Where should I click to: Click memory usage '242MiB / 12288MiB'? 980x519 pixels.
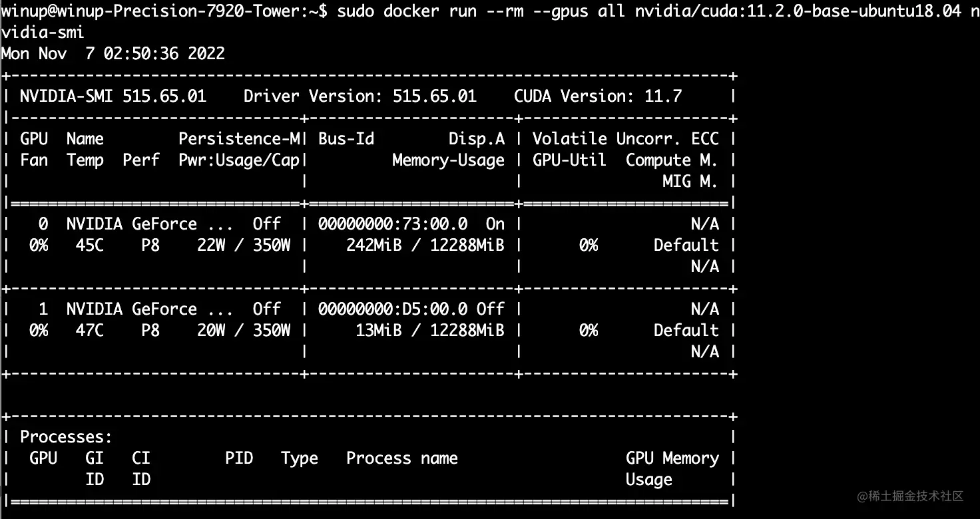[425, 245]
